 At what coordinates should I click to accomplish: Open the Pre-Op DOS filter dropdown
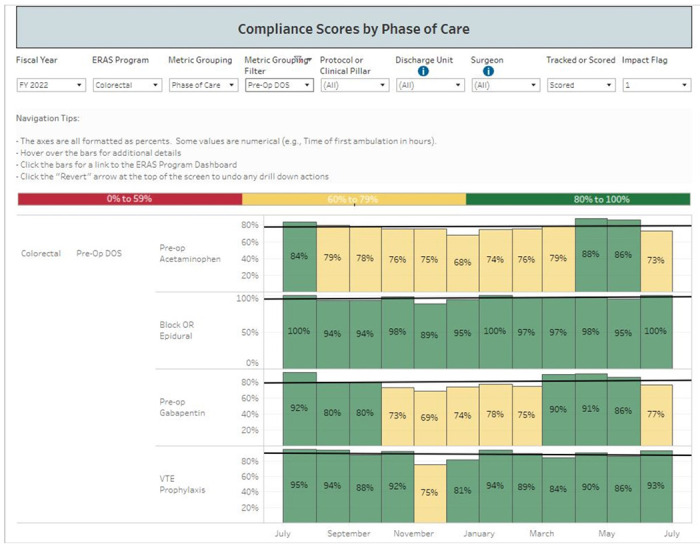click(x=278, y=86)
